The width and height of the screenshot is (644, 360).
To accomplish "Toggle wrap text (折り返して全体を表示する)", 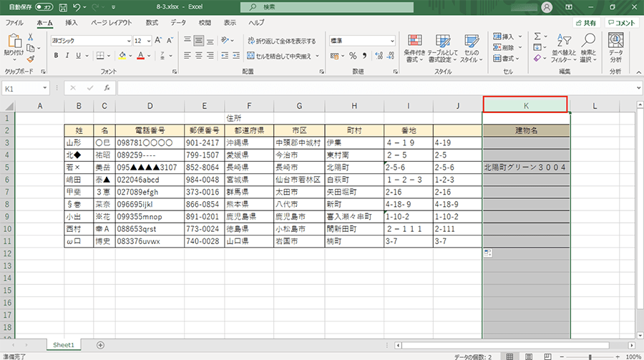I will coord(281,41).
